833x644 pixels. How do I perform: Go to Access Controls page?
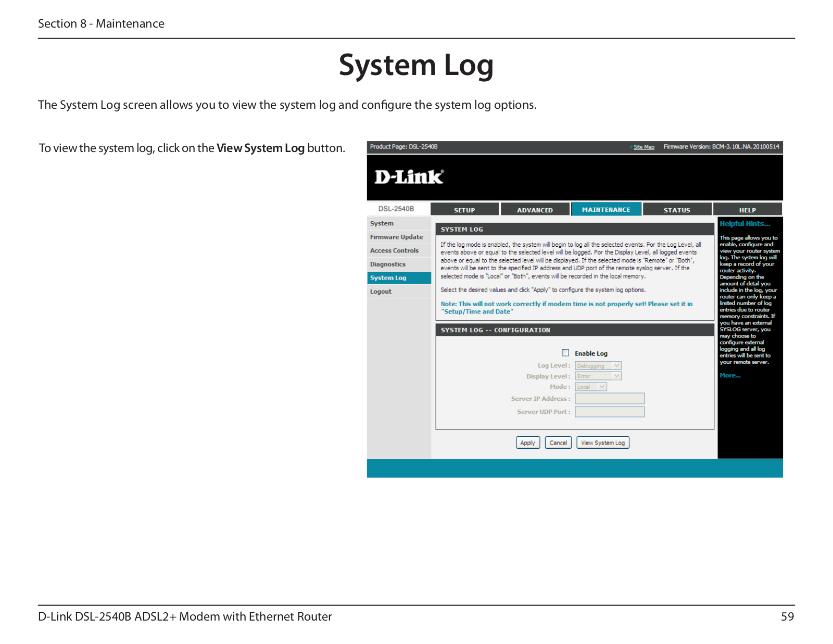click(399, 250)
